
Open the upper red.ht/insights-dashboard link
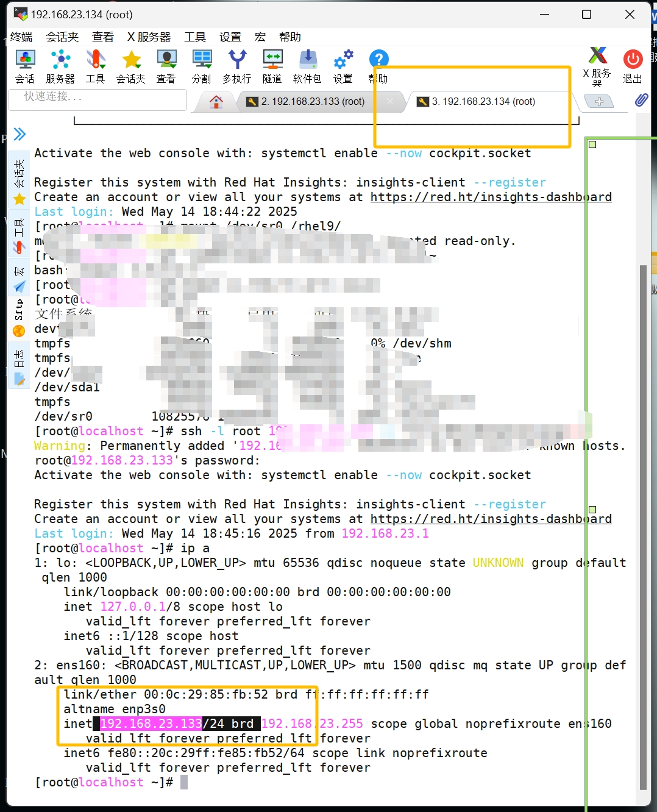[x=491, y=197]
